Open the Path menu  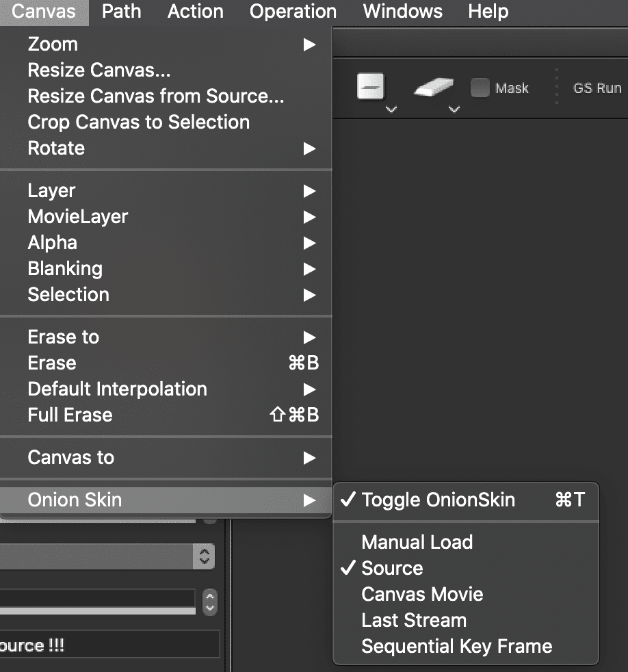pos(121,12)
